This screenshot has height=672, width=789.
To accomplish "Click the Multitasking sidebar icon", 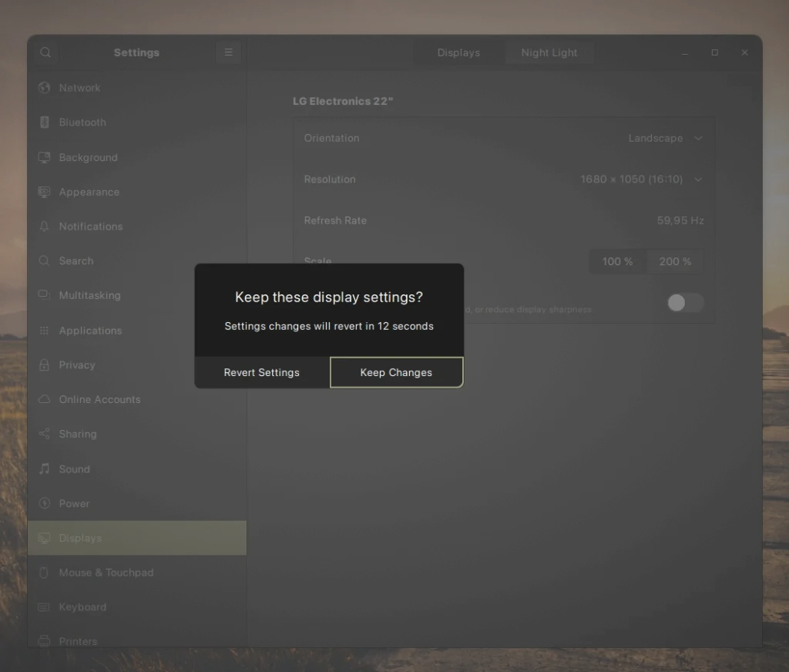I will coord(44,295).
